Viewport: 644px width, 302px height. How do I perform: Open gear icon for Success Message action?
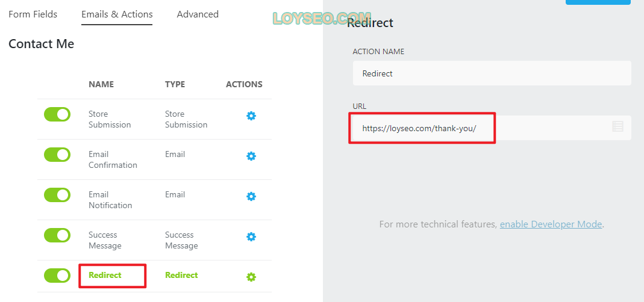251,237
